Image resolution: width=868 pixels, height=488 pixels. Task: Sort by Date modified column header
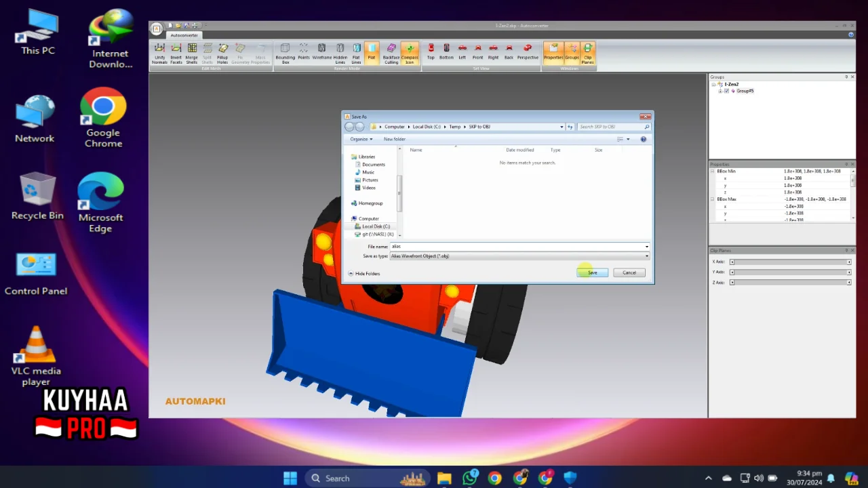click(x=520, y=150)
